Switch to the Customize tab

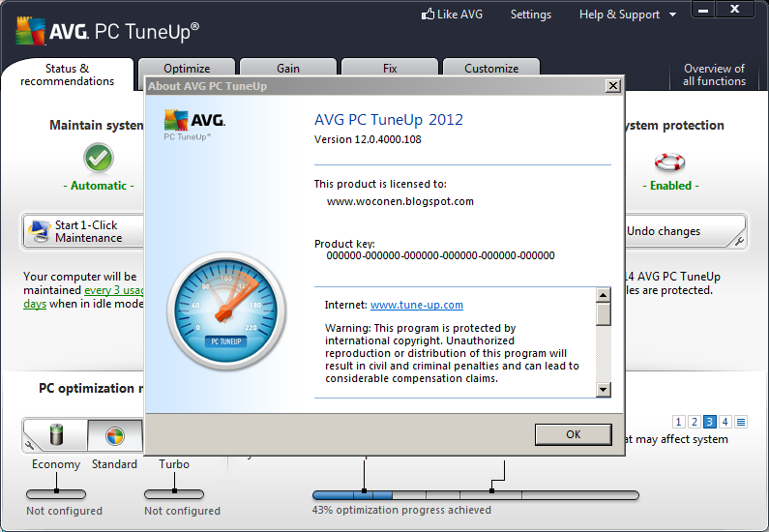pyautogui.click(x=491, y=68)
